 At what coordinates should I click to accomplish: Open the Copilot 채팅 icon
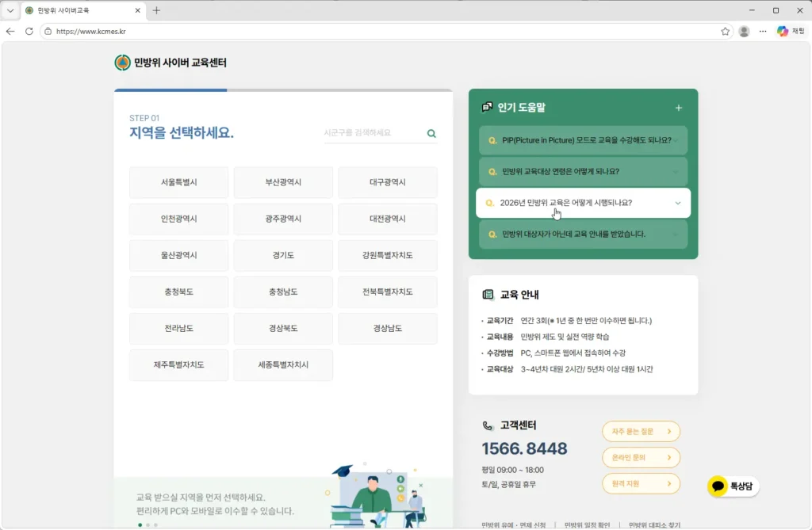(791, 32)
